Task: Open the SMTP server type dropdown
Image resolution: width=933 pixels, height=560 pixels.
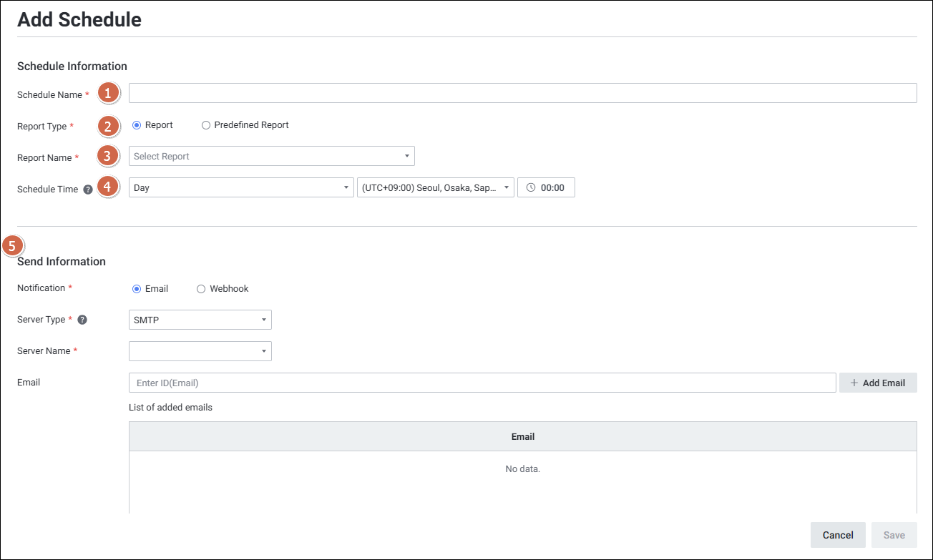Action: coord(200,320)
